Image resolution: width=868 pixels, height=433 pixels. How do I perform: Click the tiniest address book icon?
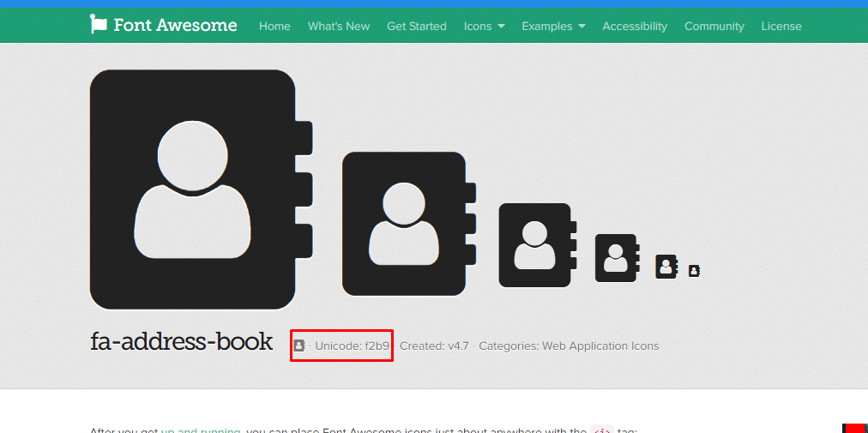tap(694, 271)
